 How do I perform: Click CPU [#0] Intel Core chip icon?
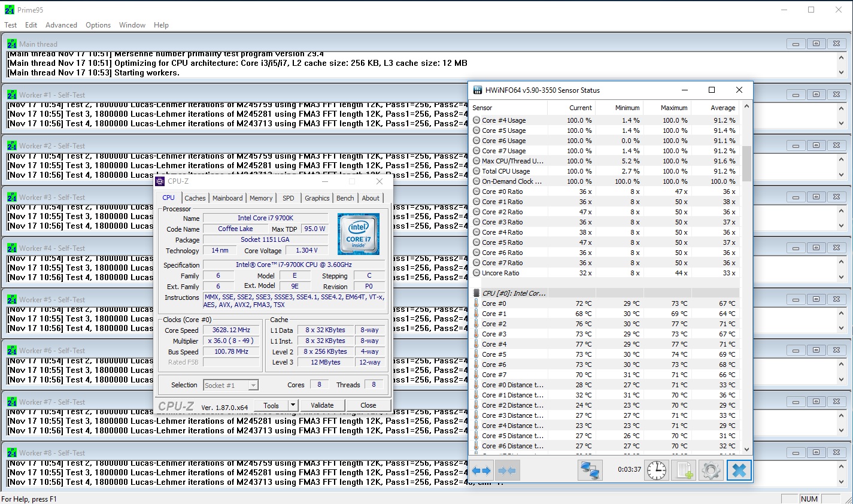[x=476, y=293]
